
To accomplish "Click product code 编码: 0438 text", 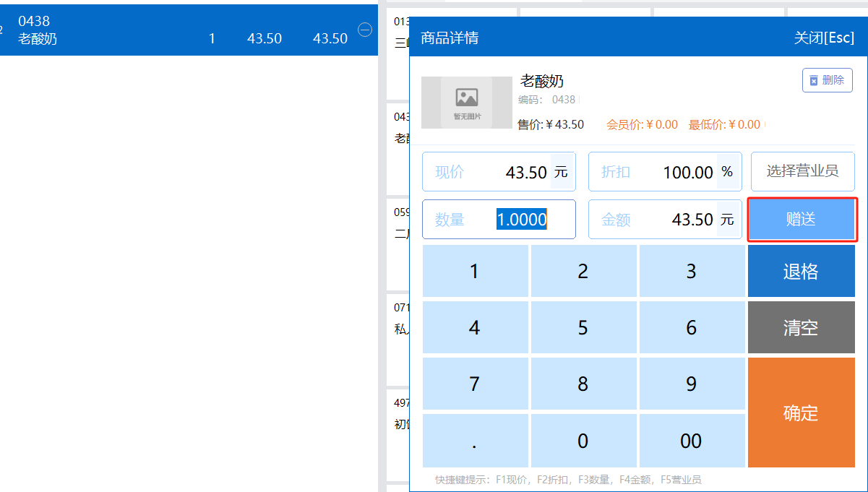I will tap(546, 100).
